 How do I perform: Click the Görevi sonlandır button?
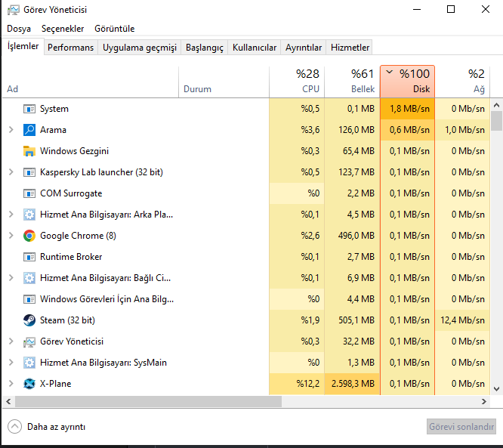pos(461,427)
